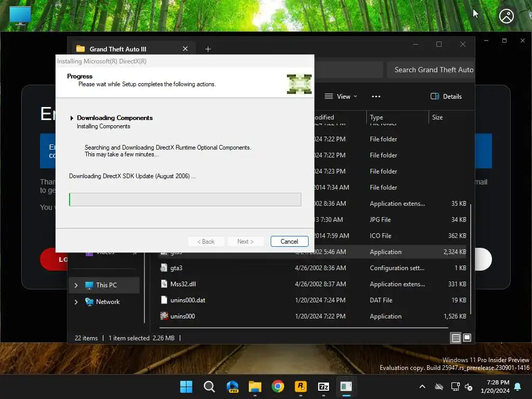Toggle the Details pane
This screenshot has width=532, height=399.
[446, 96]
